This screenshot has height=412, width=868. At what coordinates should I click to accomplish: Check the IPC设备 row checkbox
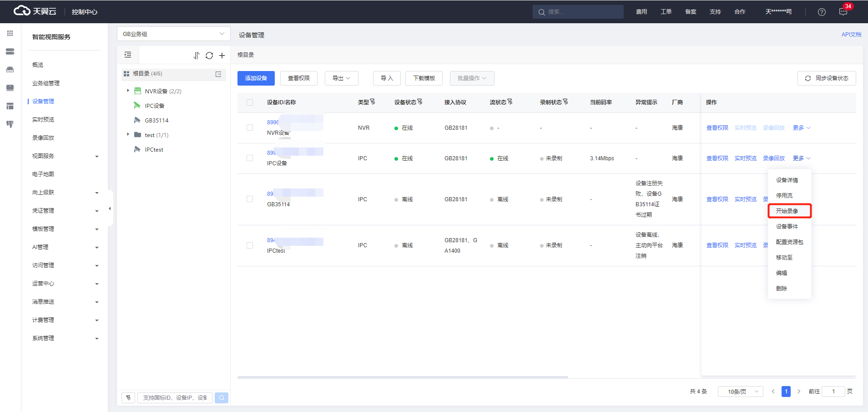point(250,158)
